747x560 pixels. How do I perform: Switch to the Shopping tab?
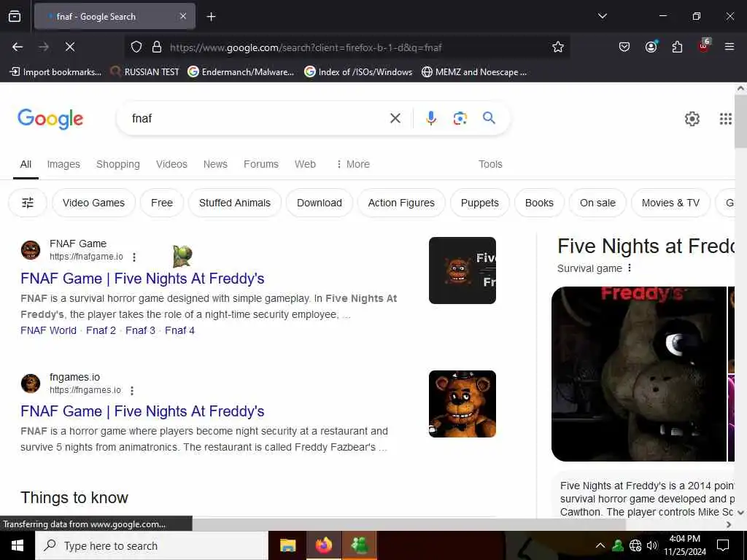118,164
